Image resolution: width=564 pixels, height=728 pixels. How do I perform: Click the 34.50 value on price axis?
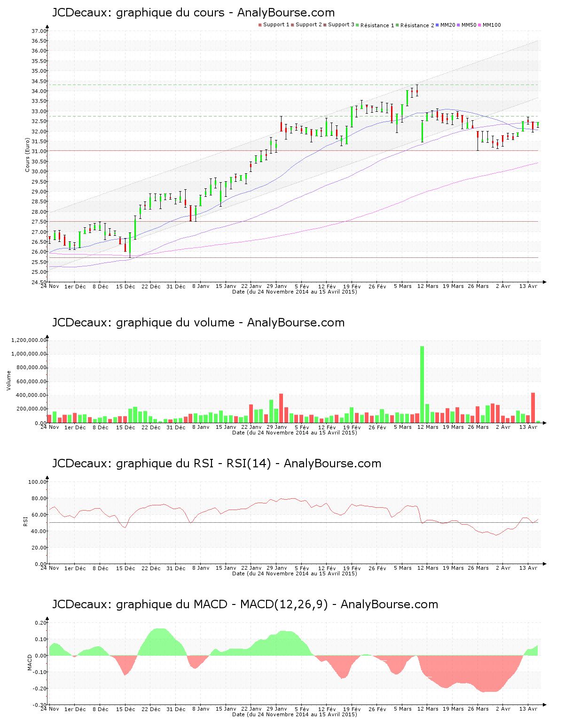(39, 81)
